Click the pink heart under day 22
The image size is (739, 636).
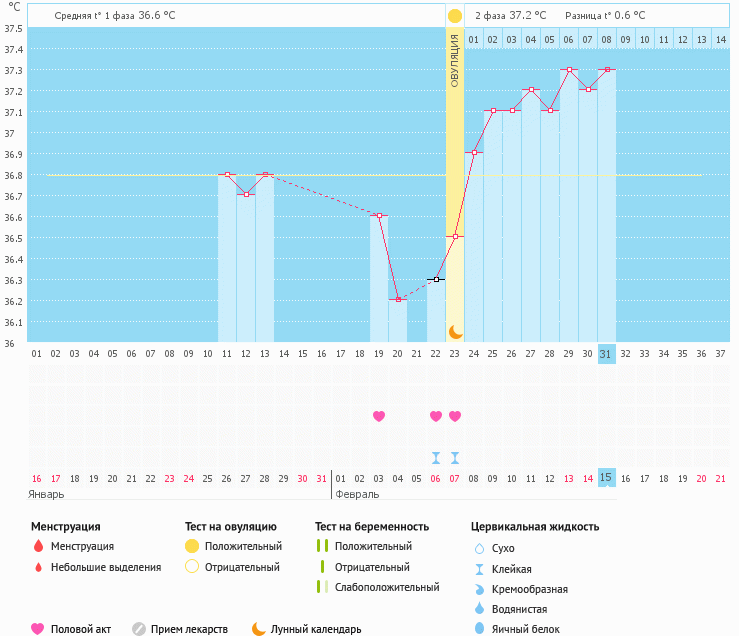tap(436, 416)
